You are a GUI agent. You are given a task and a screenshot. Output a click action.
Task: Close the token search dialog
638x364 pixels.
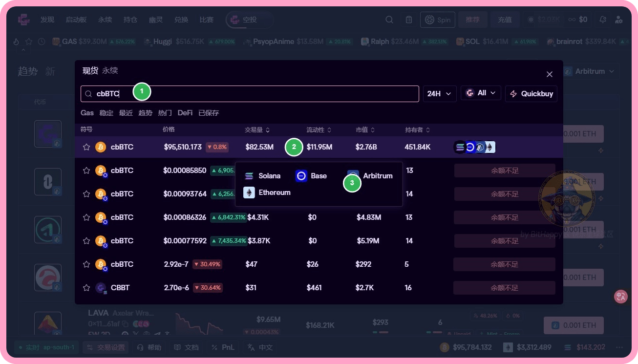[550, 74]
